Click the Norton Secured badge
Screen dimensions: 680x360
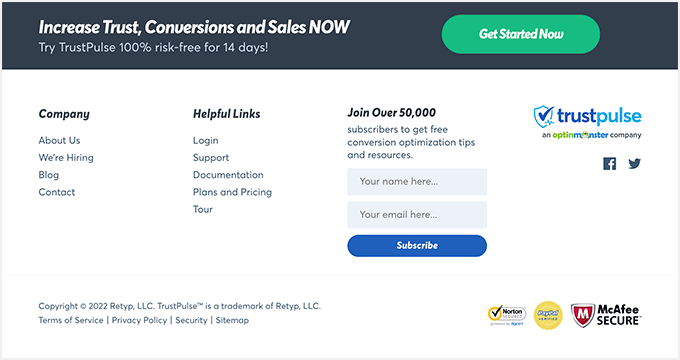(x=507, y=315)
